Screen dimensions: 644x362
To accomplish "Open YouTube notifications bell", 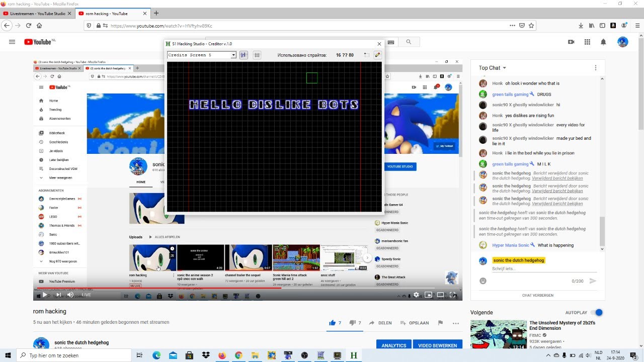I will (x=603, y=42).
